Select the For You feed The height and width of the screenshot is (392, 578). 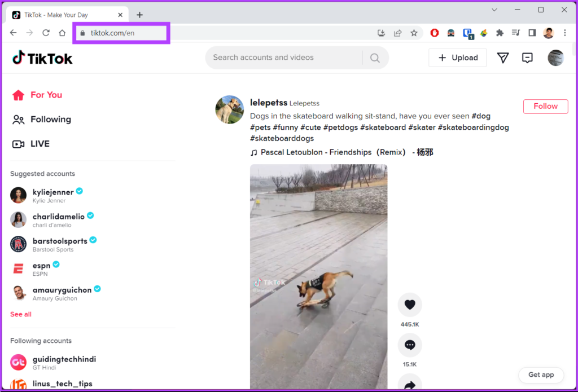coord(37,95)
